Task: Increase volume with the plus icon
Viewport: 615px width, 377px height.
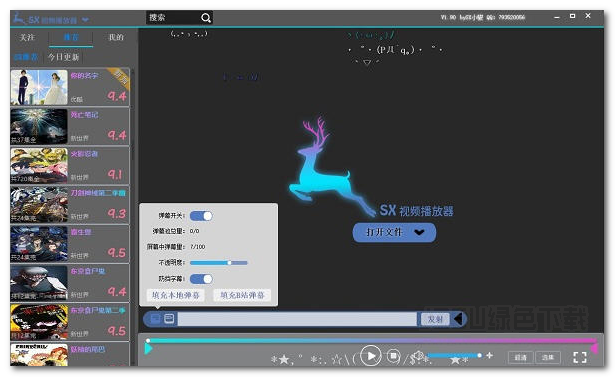Action: (489, 355)
